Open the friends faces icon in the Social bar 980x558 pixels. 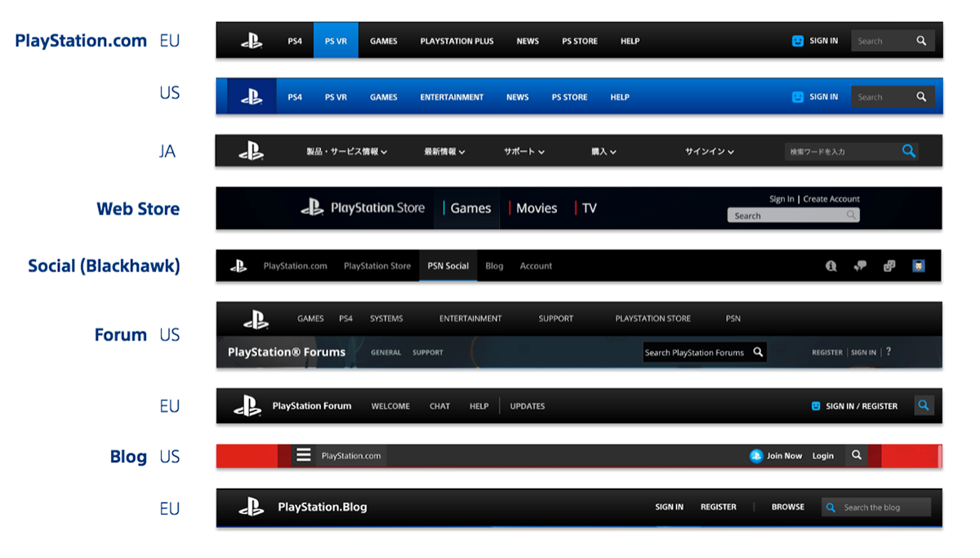tap(889, 266)
